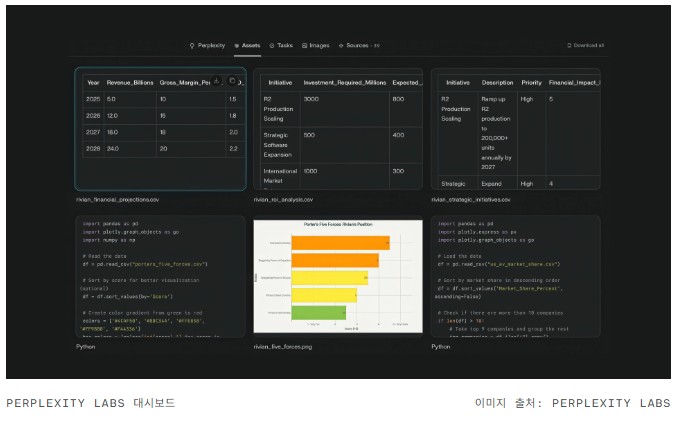This screenshot has width=674, height=424.
Task: Click the Year column header
Action: 93,83
